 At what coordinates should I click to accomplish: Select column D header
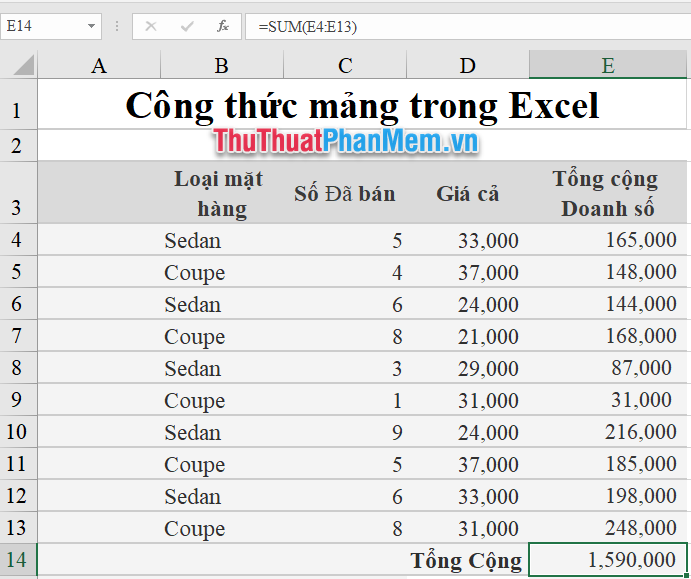click(468, 66)
